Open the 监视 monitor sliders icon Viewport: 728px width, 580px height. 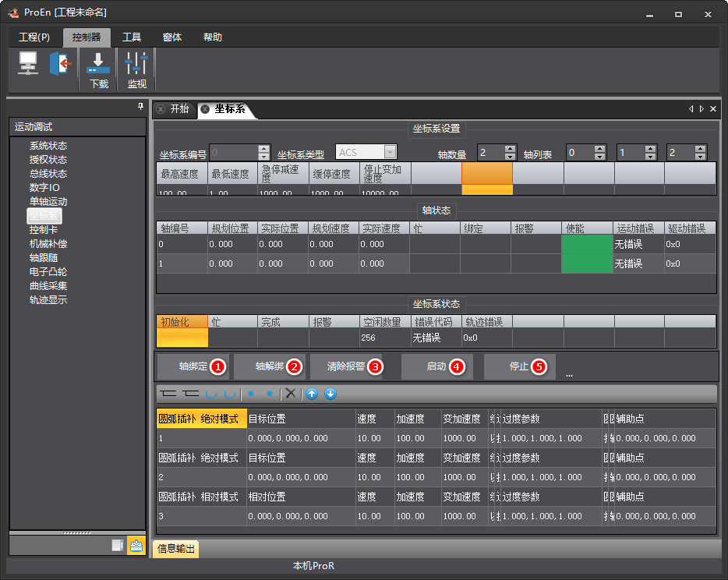(x=136, y=64)
